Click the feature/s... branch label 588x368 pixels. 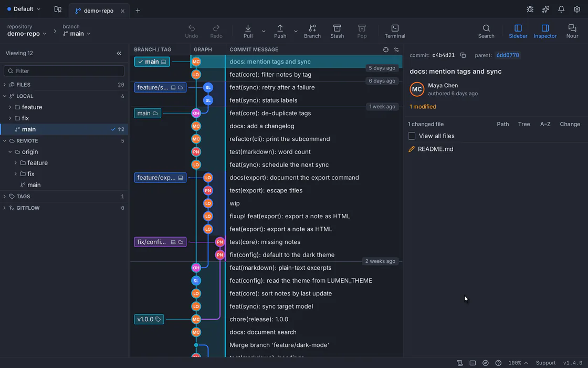tap(160, 87)
